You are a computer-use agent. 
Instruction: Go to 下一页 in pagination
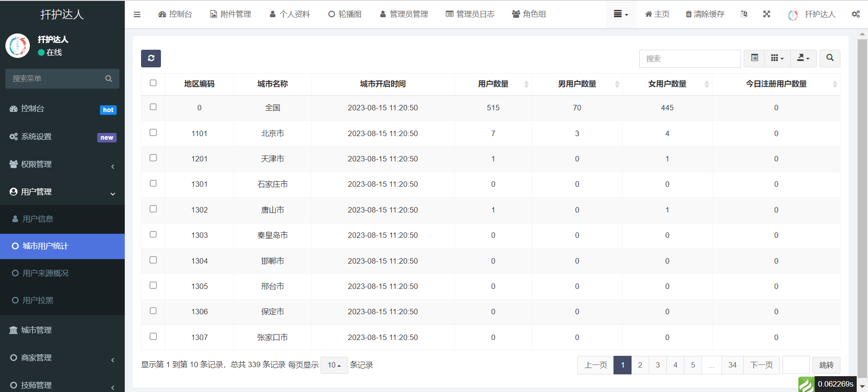pyautogui.click(x=761, y=365)
